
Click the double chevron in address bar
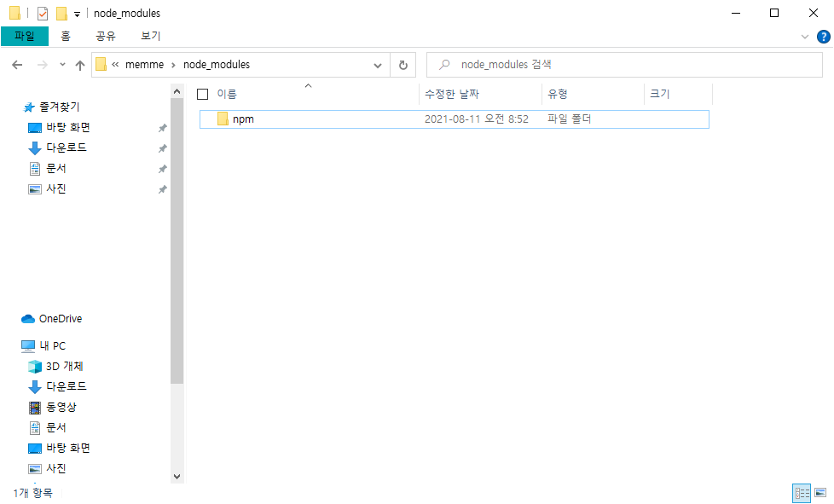[x=115, y=65]
